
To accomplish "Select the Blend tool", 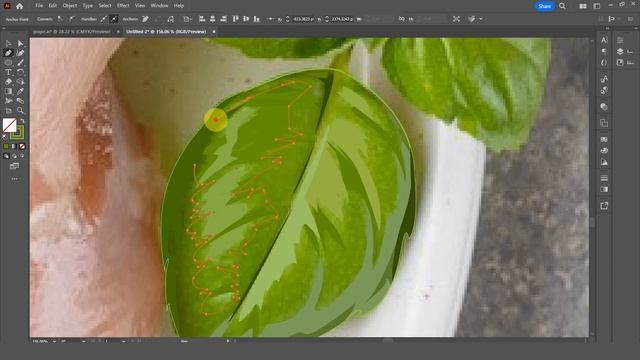I will [x=20, y=101].
